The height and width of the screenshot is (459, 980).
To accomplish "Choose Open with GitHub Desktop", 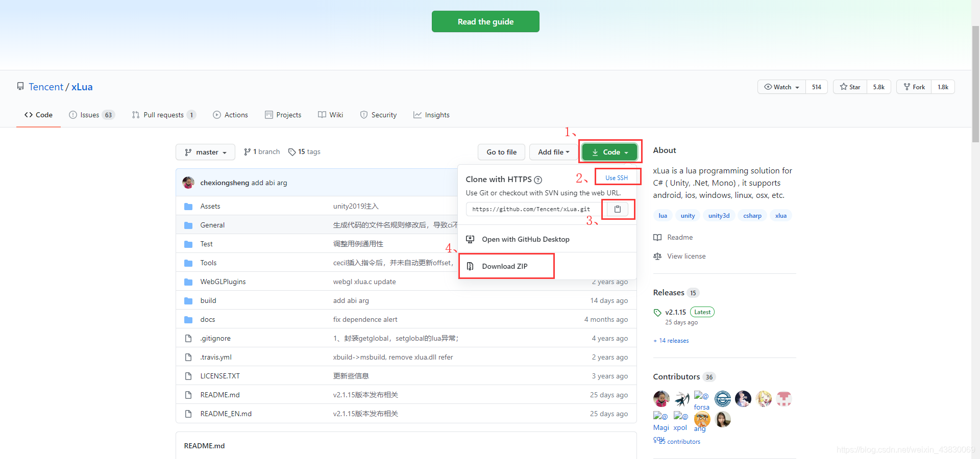I will tap(526, 239).
